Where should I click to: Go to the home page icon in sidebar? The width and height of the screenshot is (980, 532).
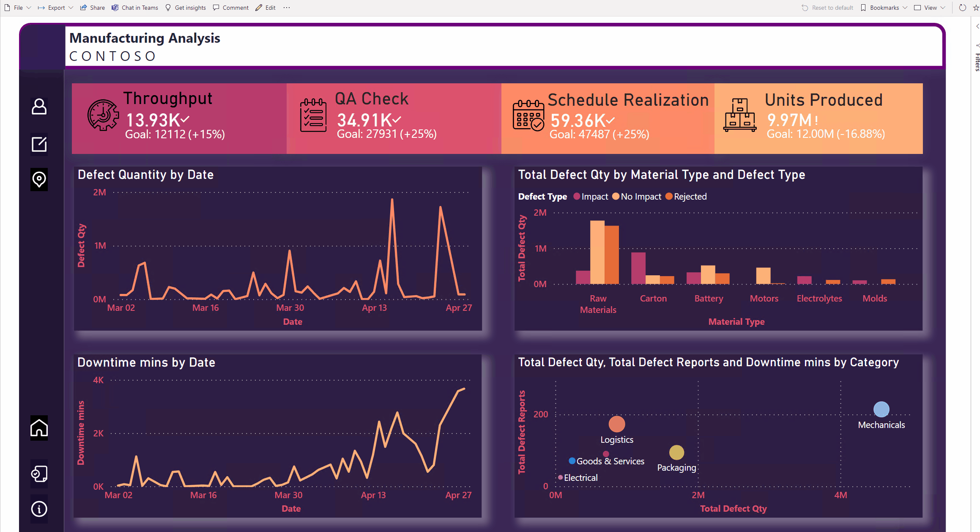point(39,428)
